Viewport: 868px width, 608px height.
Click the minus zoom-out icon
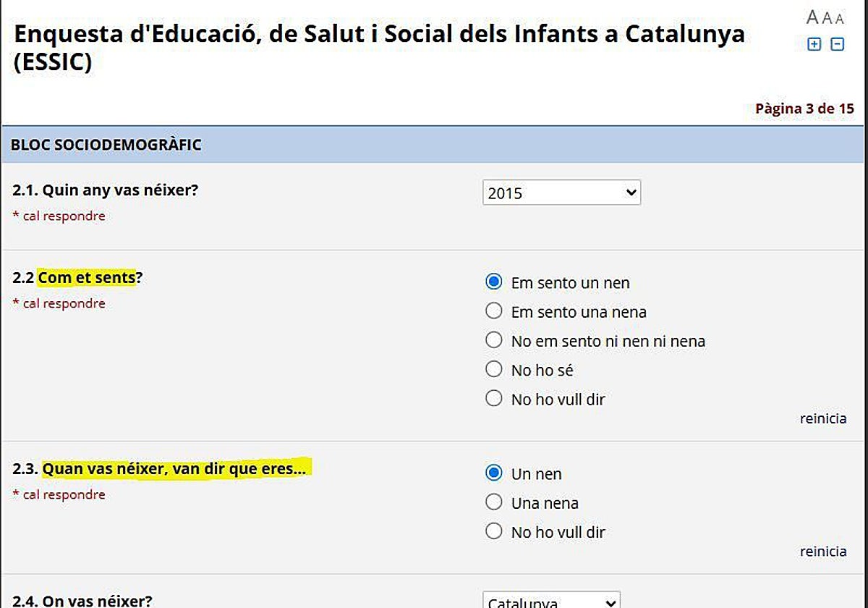pyautogui.click(x=836, y=43)
